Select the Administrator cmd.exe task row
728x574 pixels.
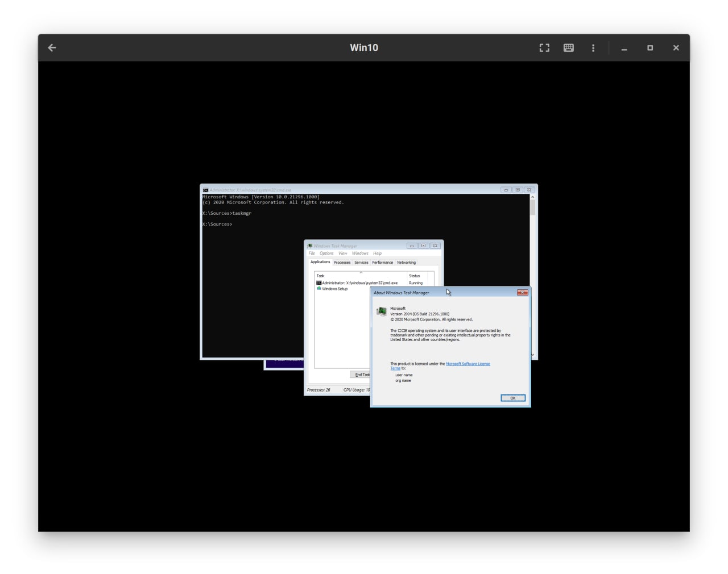(x=374, y=283)
